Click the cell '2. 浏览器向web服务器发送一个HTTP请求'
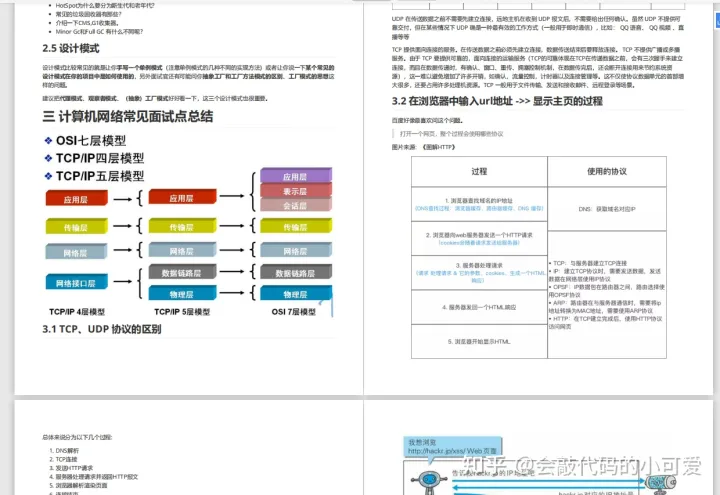The width and height of the screenshot is (720, 495). [x=479, y=238]
